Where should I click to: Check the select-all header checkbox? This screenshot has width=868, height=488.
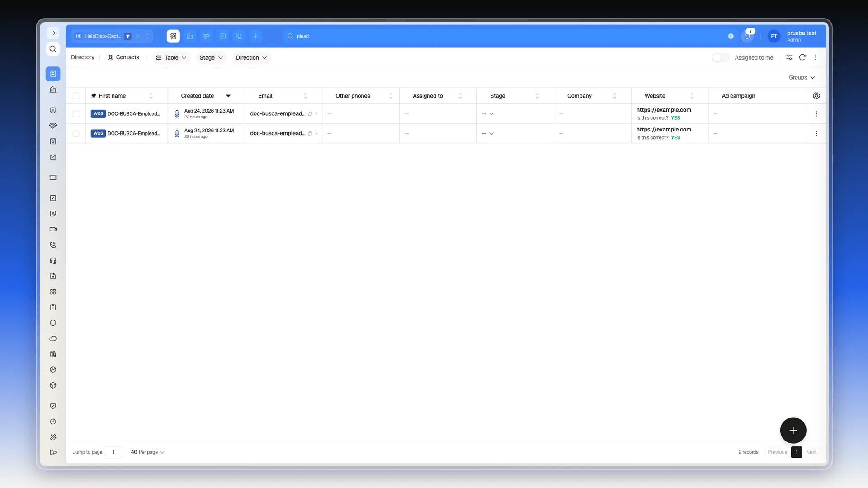[76, 96]
